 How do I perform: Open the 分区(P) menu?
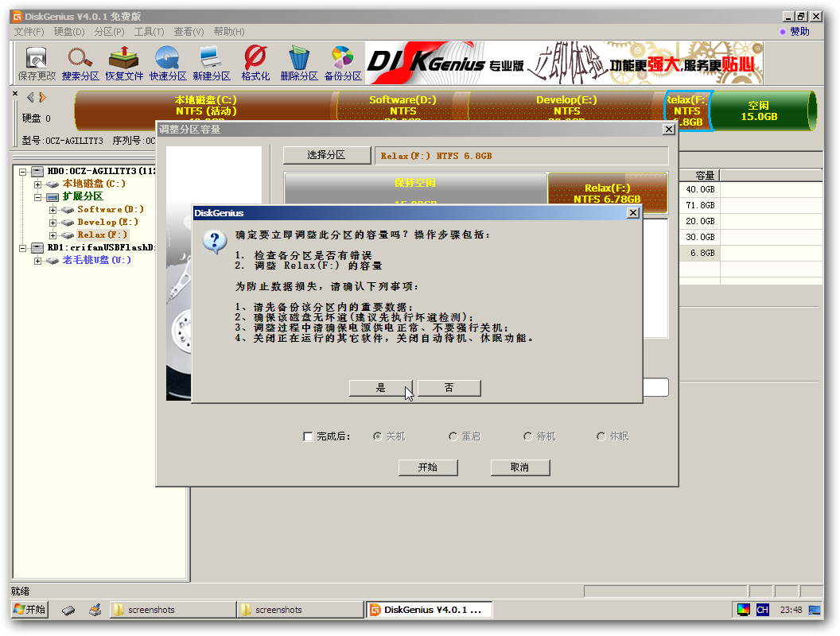tap(109, 32)
